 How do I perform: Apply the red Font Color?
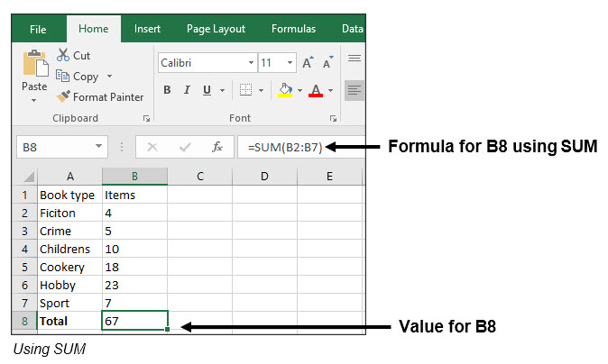(x=316, y=90)
